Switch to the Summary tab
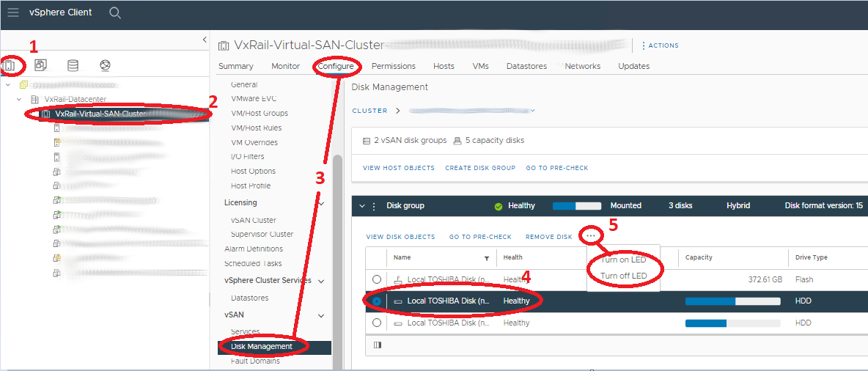Viewport: 868px width, 371px height. (236, 66)
